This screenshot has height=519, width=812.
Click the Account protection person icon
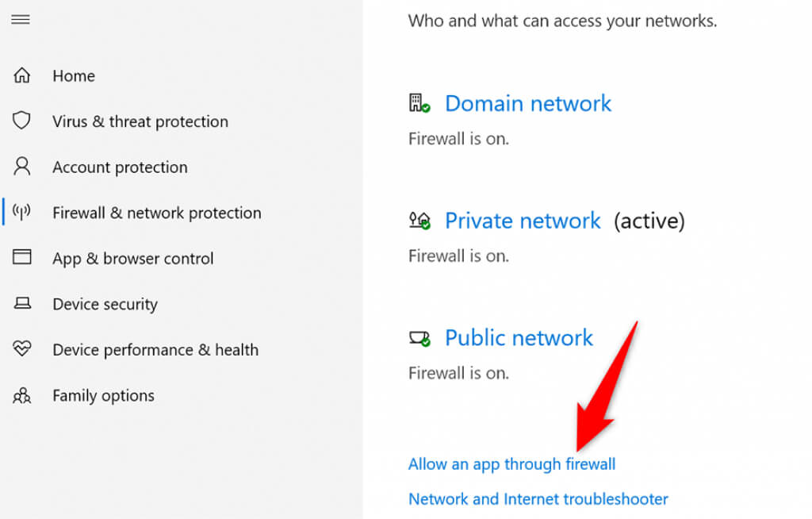pos(22,167)
